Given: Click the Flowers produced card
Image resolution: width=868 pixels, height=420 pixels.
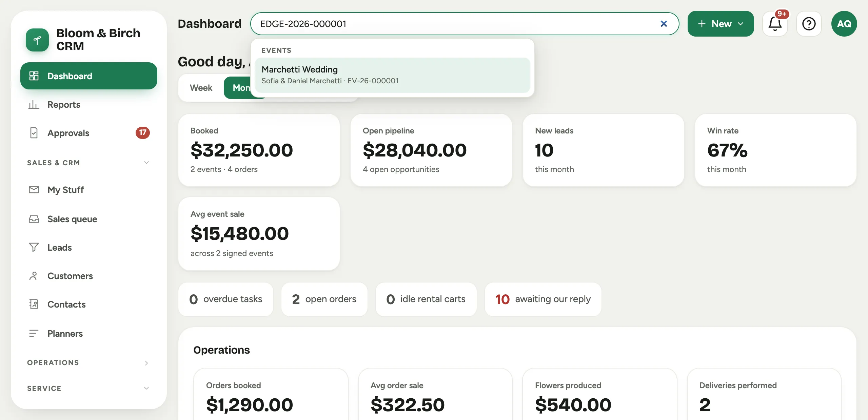Looking at the screenshot, I should point(600,394).
